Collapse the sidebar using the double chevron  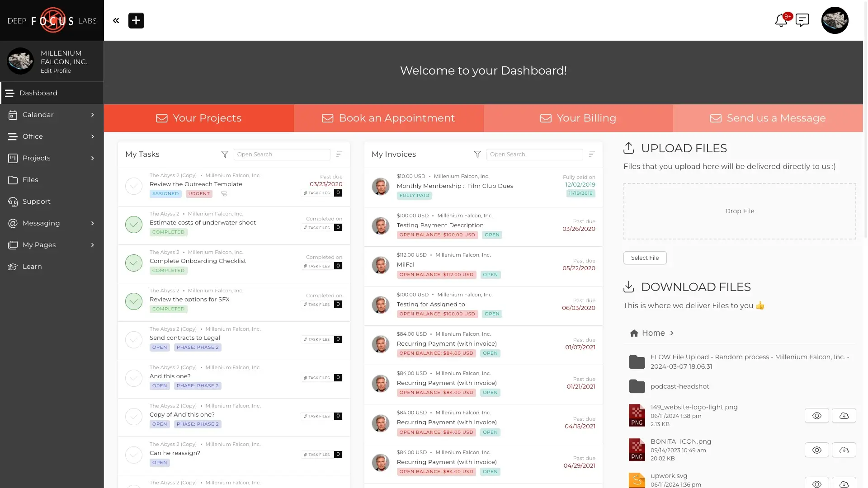[116, 20]
